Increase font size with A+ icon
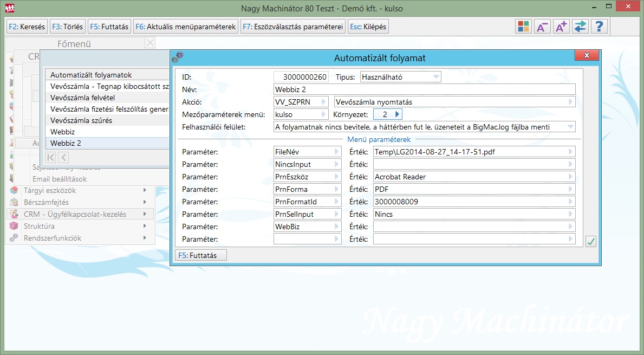Viewport: 644px width, 355px height. click(561, 27)
